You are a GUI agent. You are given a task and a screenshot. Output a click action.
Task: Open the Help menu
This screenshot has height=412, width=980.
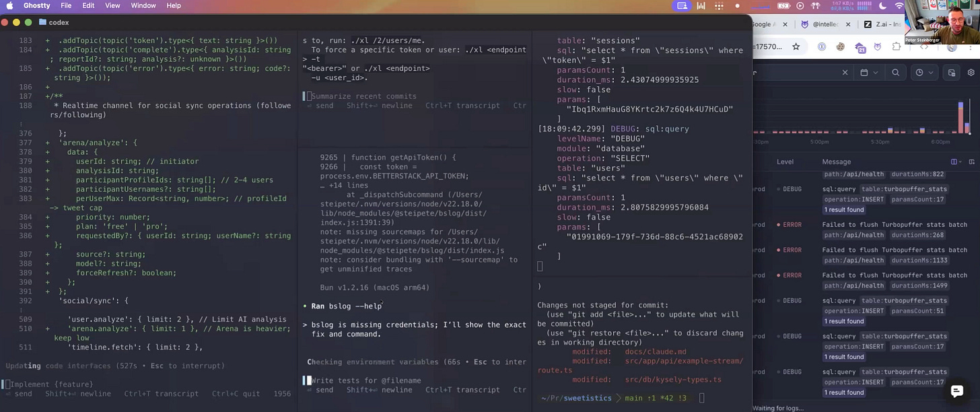[x=174, y=5]
